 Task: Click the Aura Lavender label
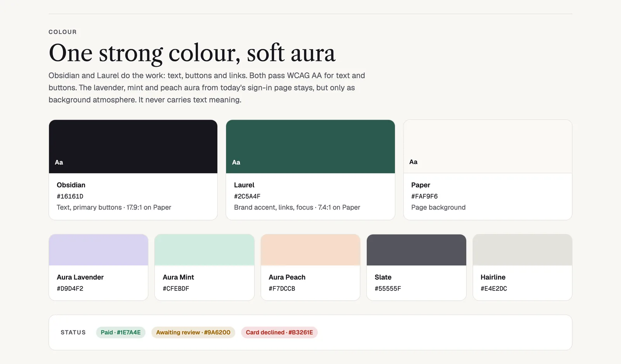(80, 277)
